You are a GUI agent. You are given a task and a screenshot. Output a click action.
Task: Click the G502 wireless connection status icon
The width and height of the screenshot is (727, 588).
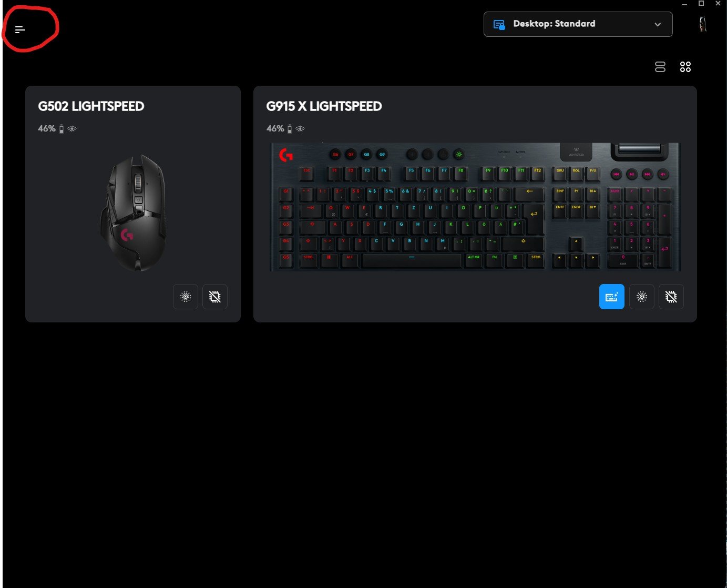[73, 129]
